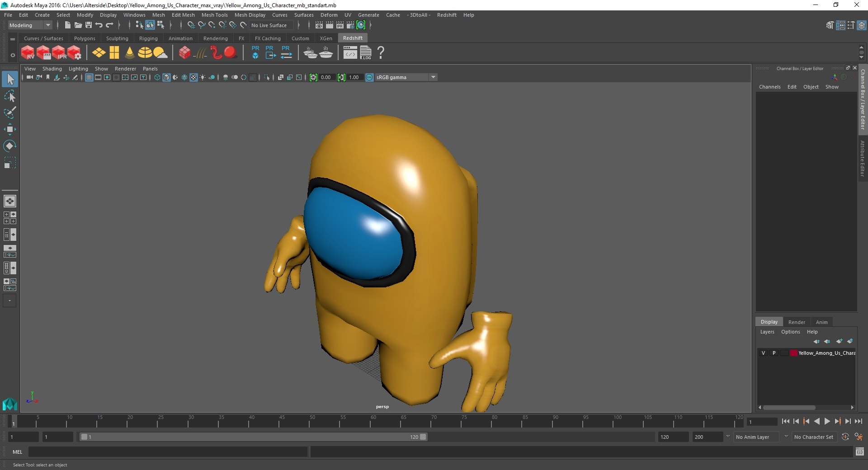Open the Modeling menu set dropdown

coord(30,25)
